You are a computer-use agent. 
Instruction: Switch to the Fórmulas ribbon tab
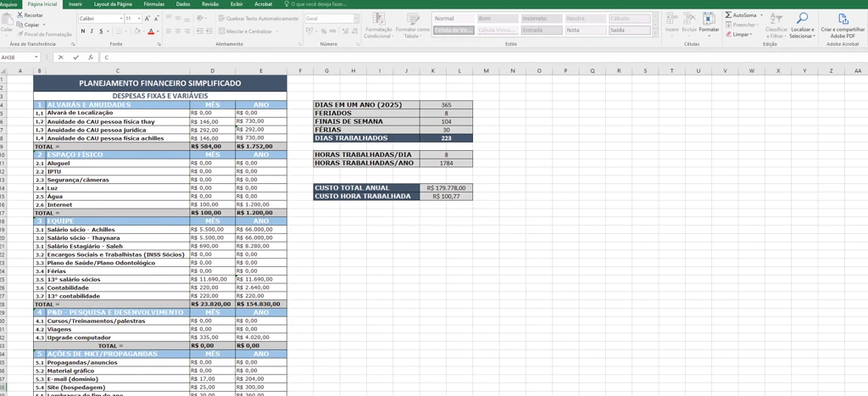[154, 4]
